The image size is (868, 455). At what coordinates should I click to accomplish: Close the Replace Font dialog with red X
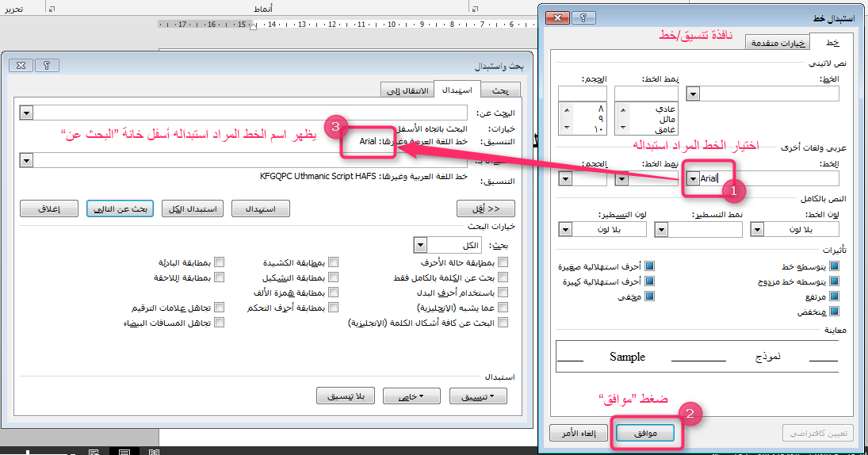tap(557, 17)
